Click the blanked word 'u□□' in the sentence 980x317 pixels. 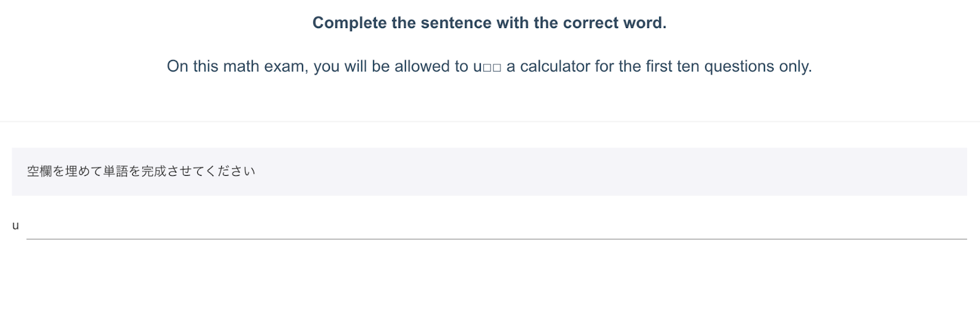point(487,67)
